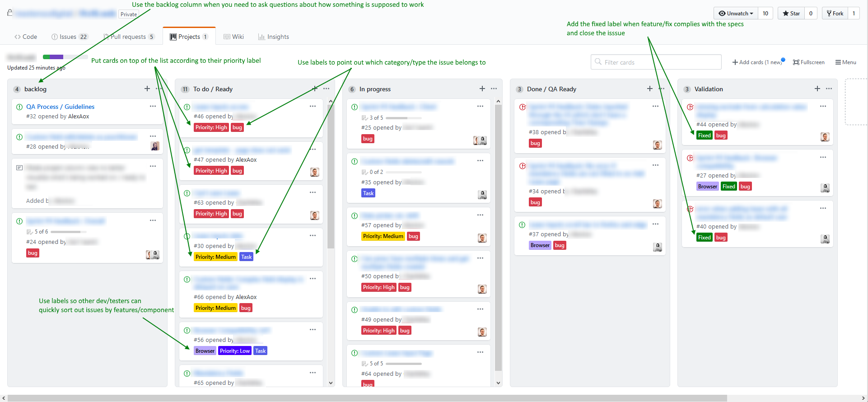Image resolution: width=868 pixels, height=402 pixels.
Task: Open In progress column options menu
Action: pyautogui.click(x=494, y=89)
